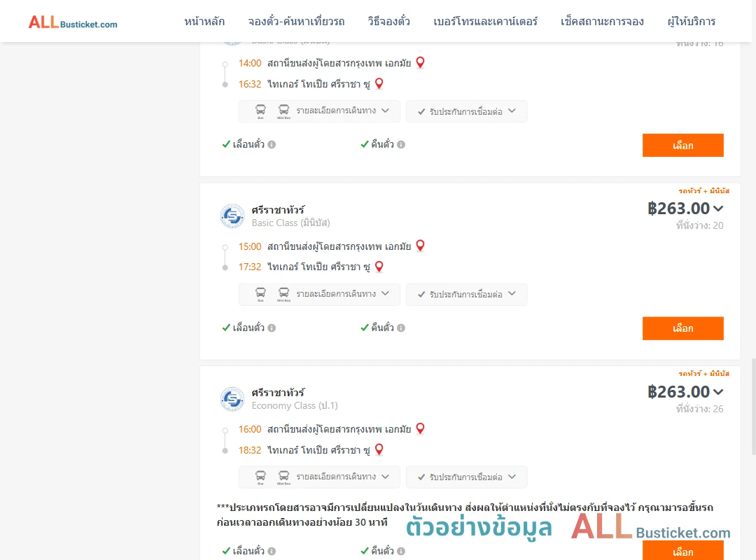
Task: Click arrival time 16:32
Action: [x=250, y=84]
